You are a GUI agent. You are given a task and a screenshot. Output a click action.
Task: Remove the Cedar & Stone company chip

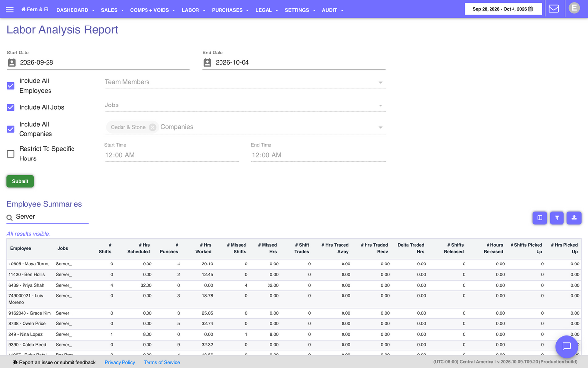(153, 127)
